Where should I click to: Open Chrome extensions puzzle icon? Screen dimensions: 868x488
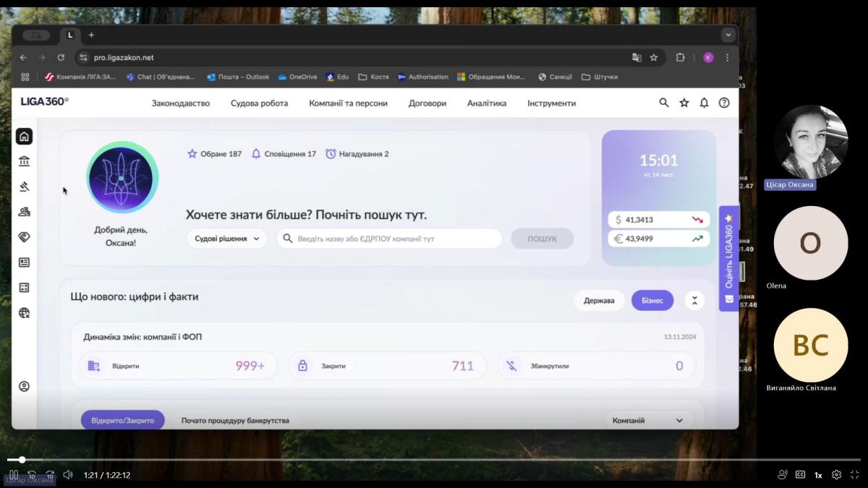tap(681, 57)
